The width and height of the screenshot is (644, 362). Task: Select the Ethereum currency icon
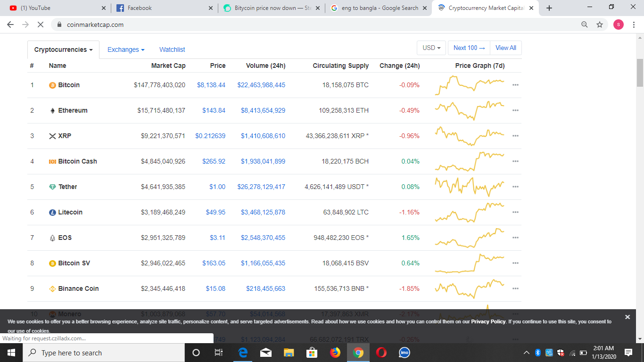[x=52, y=110]
